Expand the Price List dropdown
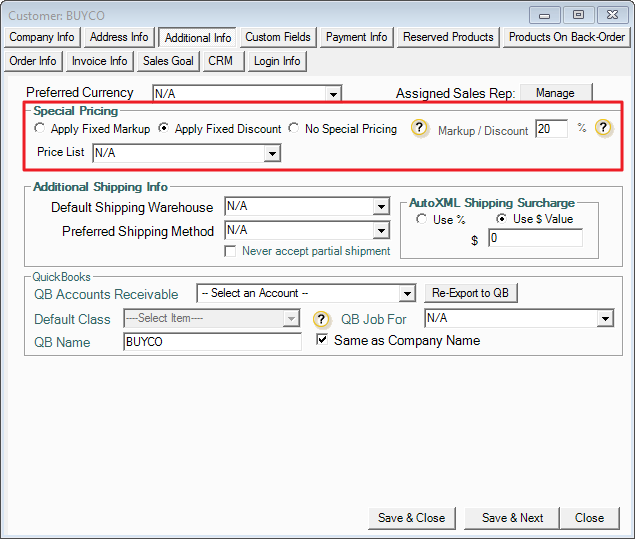The width and height of the screenshot is (635, 539). tap(272, 154)
